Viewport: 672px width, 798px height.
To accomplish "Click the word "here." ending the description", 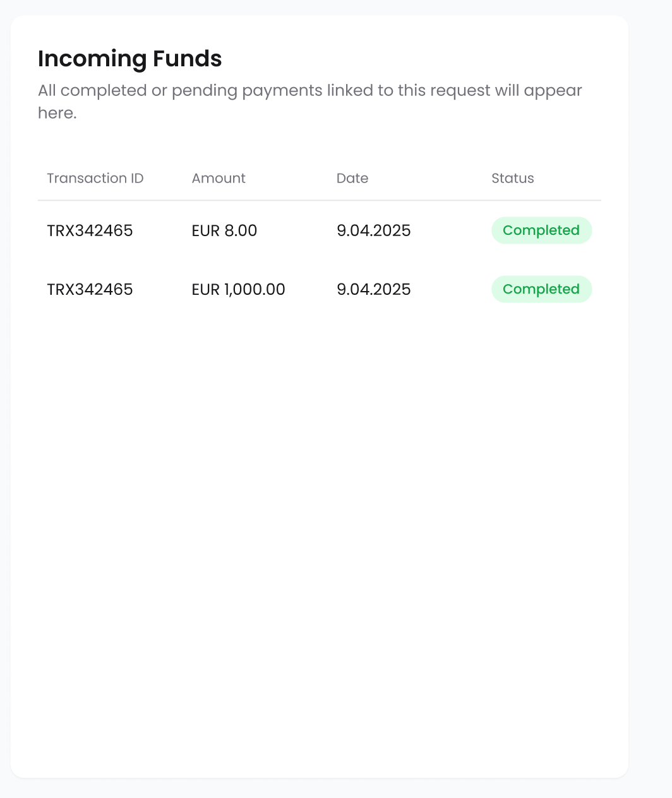I will click(x=57, y=114).
